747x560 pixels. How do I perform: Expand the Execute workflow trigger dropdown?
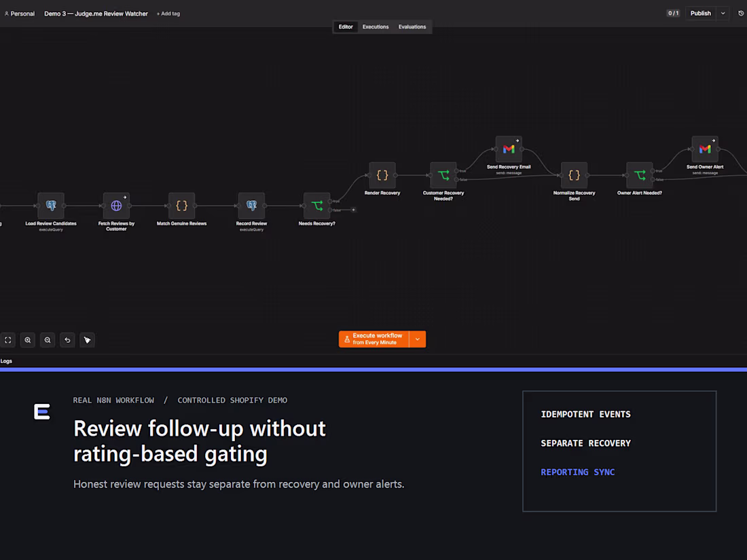418,339
